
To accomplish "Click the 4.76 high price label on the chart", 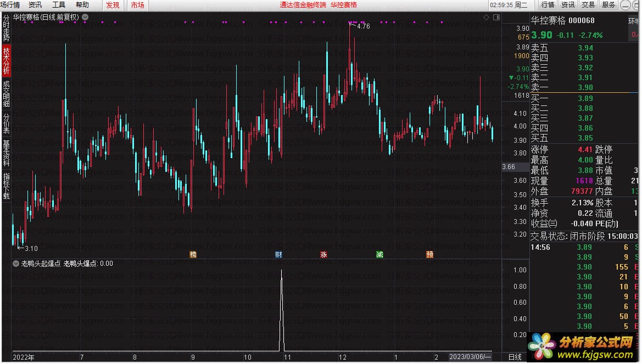I will (x=363, y=26).
